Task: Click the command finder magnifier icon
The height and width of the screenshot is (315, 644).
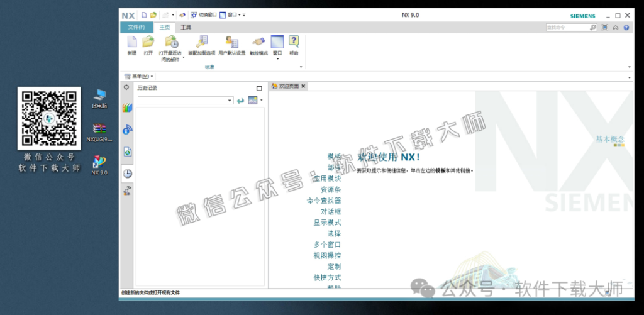Action: pyautogui.click(x=592, y=27)
